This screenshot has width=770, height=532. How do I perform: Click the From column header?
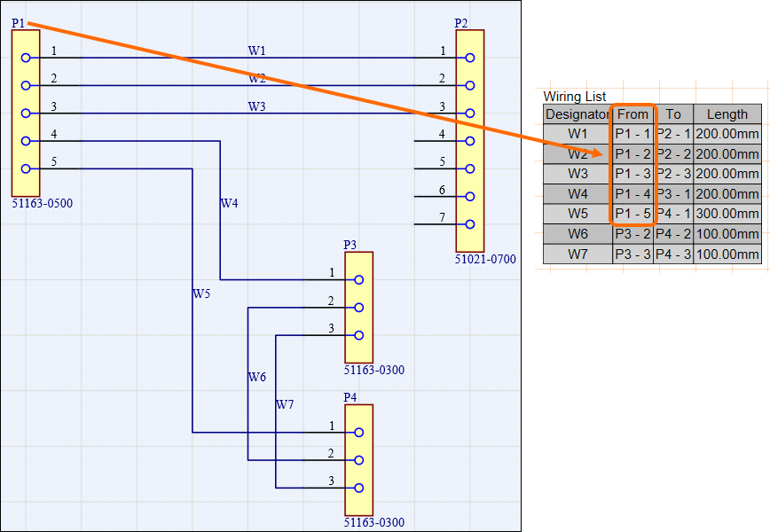pyautogui.click(x=633, y=113)
